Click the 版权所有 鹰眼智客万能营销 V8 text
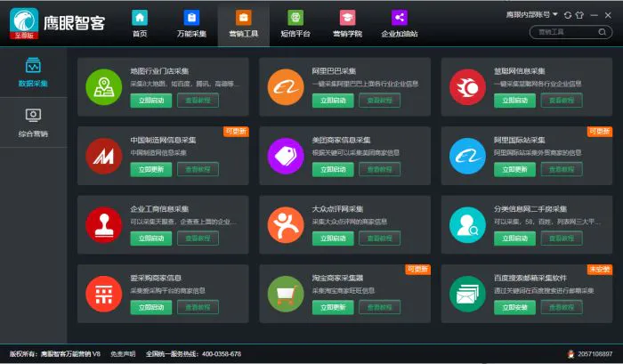The image size is (623, 364). (x=55, y=353)
